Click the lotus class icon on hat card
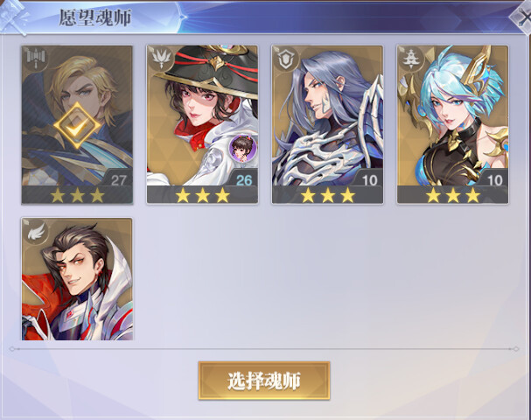Viewport: 531px width, 420px height. tap(161, 57)
